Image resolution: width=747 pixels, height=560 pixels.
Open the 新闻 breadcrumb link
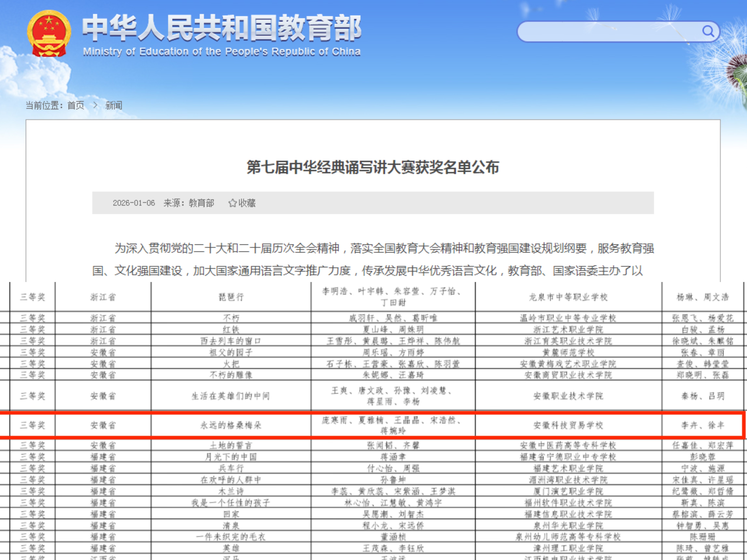click(114, 105)
